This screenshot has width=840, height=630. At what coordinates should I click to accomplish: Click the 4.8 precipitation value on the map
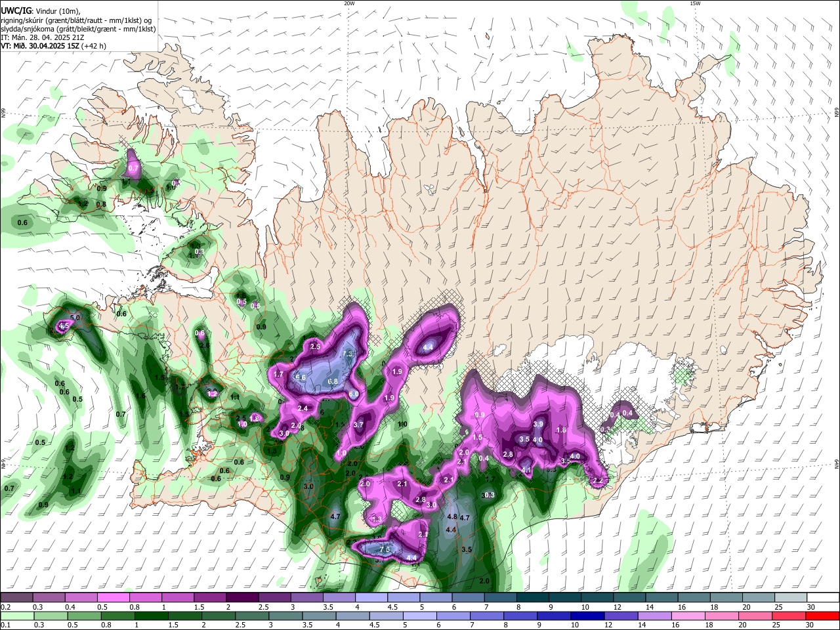pyautogui.click(x=452, y=516)
